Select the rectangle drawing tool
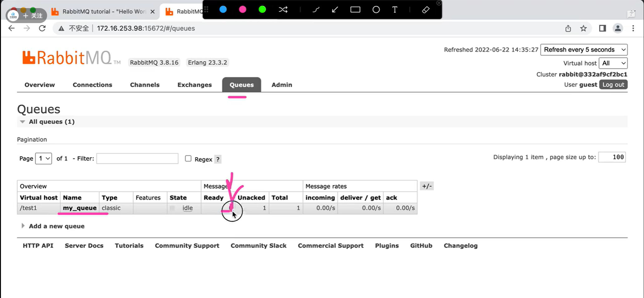Screen dimensions: 644x298 pyautogui.click(x=355, y=10)
